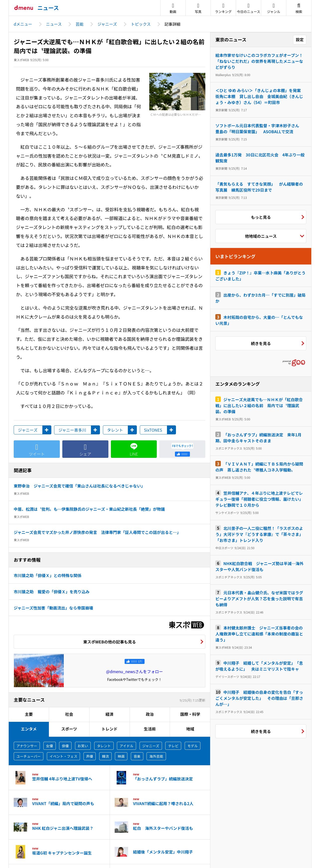Select the 主要 news tab
The image size is (320, 868).
click(x=29, y=714)
